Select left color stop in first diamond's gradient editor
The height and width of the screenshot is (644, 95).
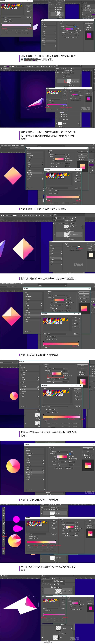point(47,199)
